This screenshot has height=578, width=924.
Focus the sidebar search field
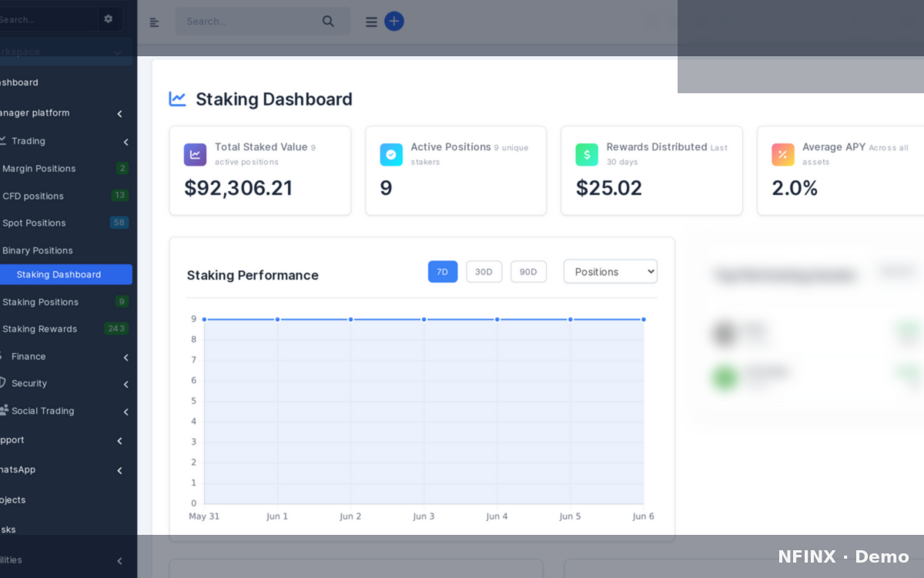click(x=48, y=19)
